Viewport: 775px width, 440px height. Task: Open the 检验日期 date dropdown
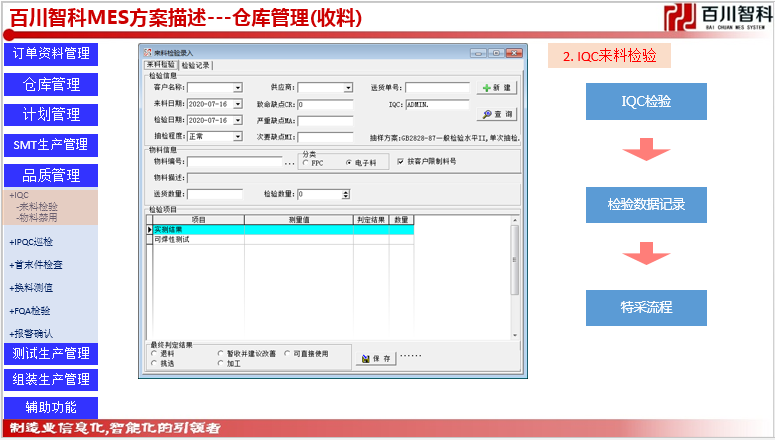[x=238, y=120]
